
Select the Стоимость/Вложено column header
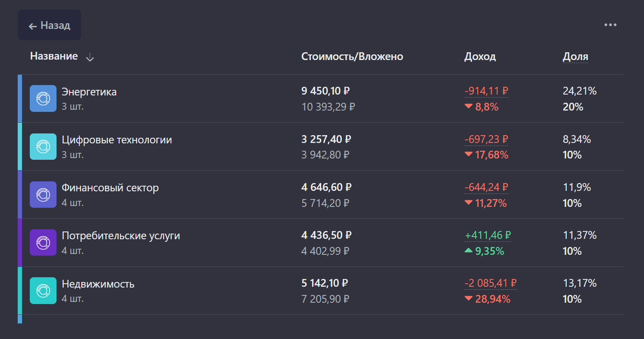tap(352, 56)
